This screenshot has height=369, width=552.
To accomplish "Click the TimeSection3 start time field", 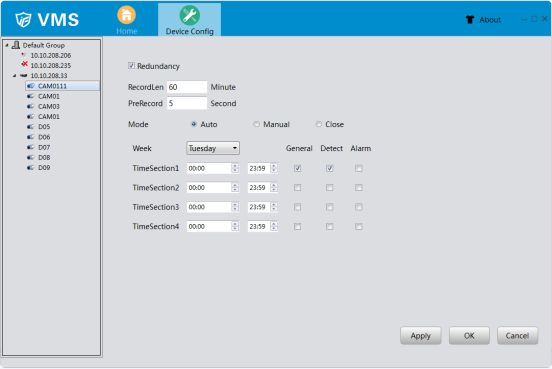I will (213, 207).
